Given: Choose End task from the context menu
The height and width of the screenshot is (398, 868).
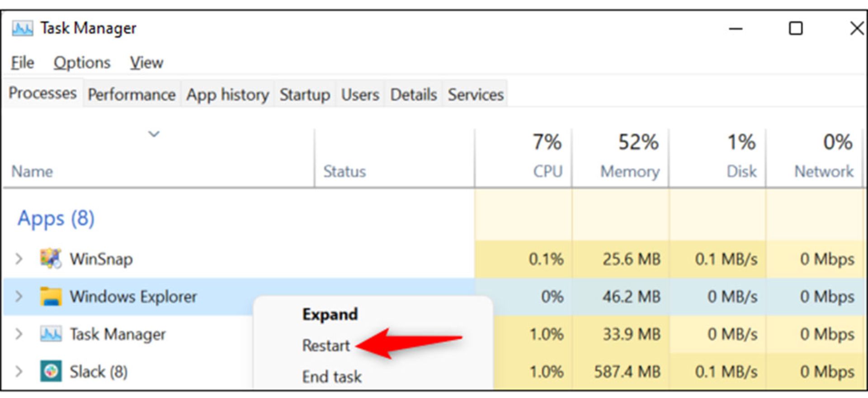Looking at the screenshot, I should 332,377.
